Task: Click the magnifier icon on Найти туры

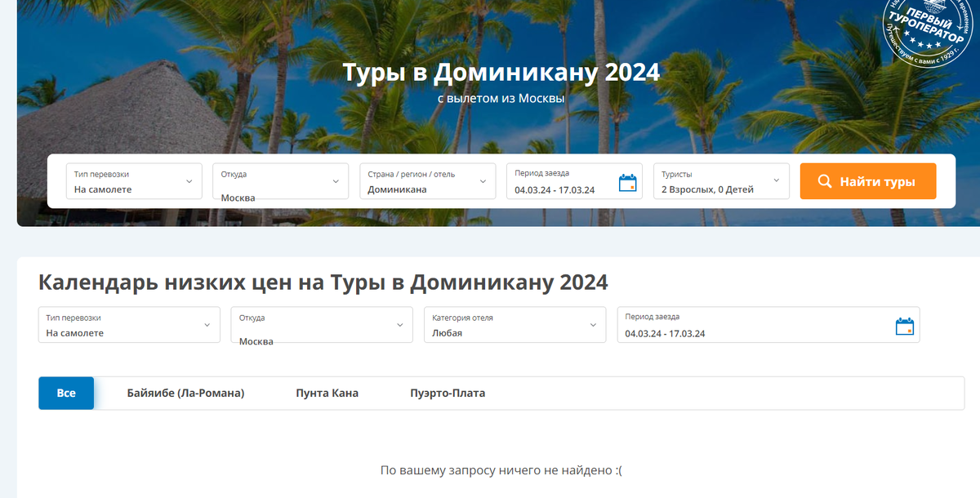Action: coord(825,181)
